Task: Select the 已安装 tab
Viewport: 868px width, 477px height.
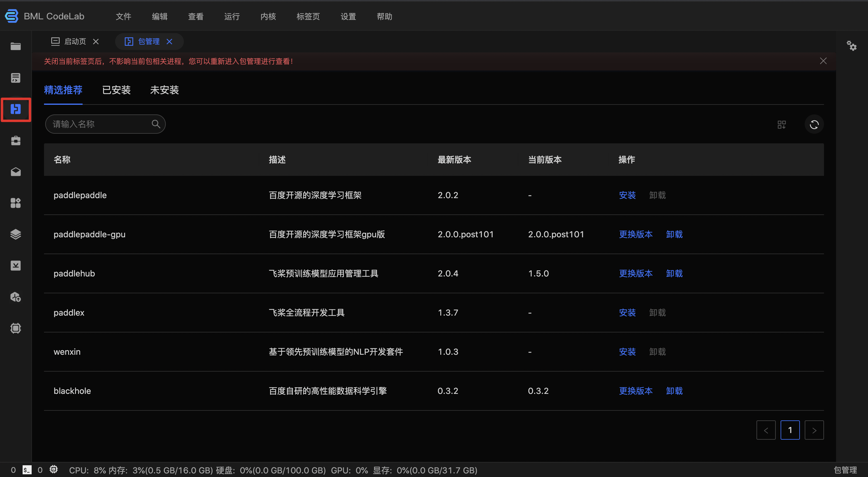Action: pyautogui.click(x=116, y=90)
